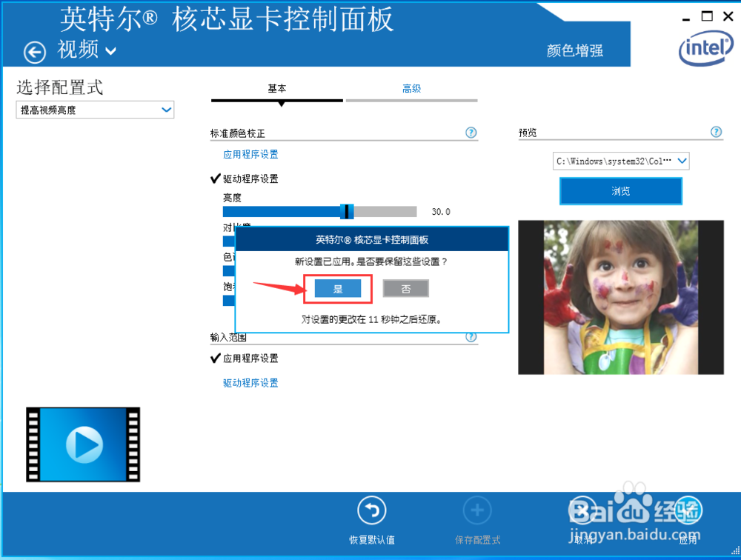Select 应用程序设置 under 标准颜色校正
This screenshot has height=560, width=741.
pos(250,154)
